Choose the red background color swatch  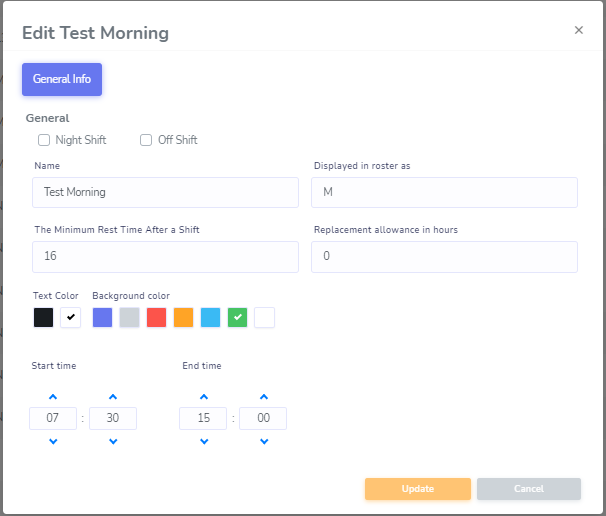157,318
